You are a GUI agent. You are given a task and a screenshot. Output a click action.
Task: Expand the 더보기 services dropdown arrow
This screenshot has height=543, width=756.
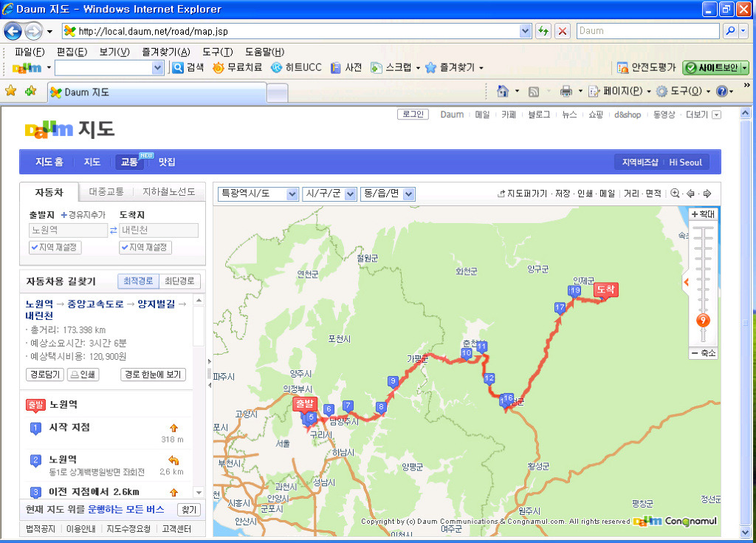(x=716, y=115)
